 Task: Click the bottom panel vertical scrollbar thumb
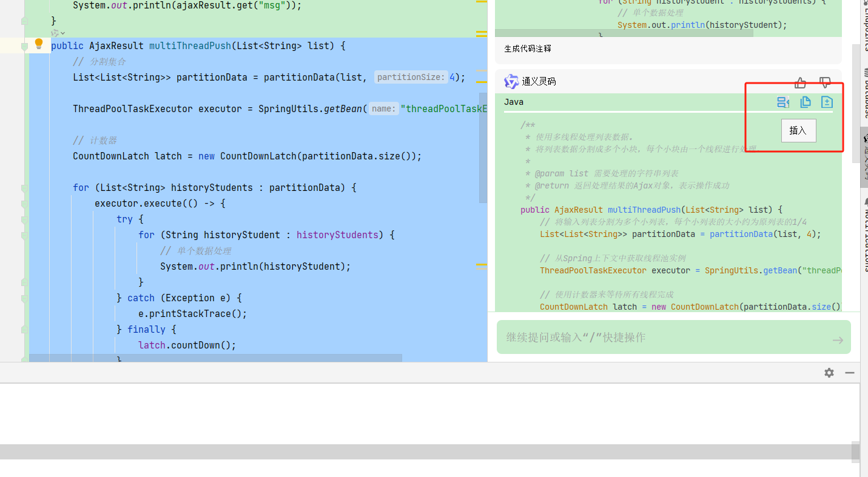point(855,452)
